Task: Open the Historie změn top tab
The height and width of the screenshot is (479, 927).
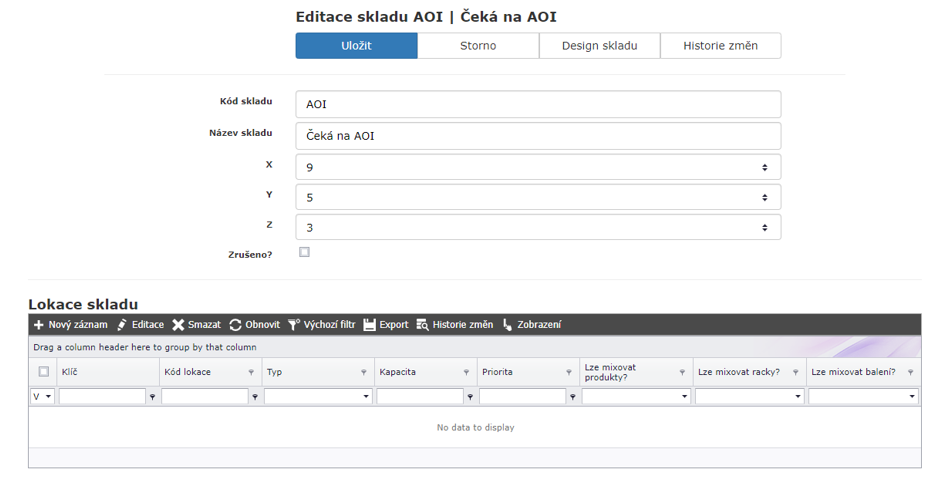Action: click(x=720, y=46)
